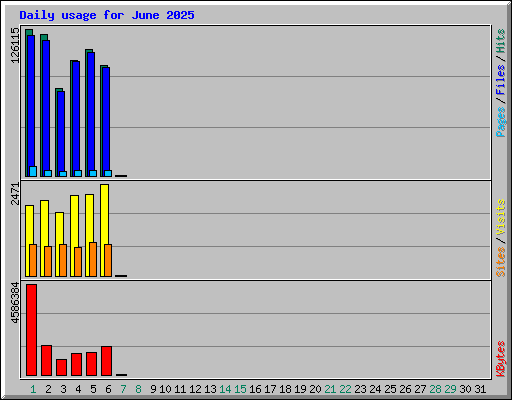Click the orange sites bar for day 6
This screenshot has width=512, height=400.
(108, 260)
